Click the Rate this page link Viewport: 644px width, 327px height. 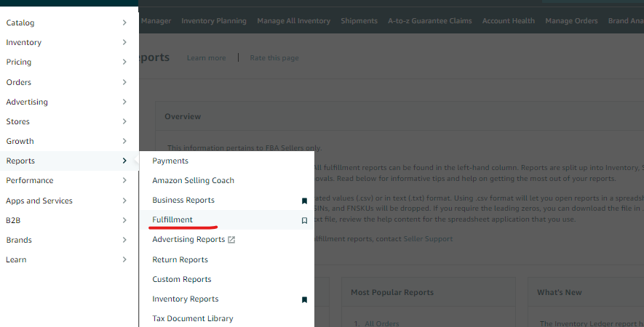point(274,58)
